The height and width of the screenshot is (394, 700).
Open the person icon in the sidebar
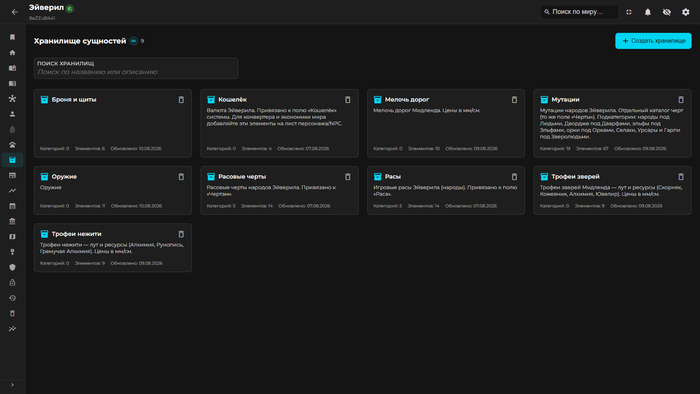12,114
